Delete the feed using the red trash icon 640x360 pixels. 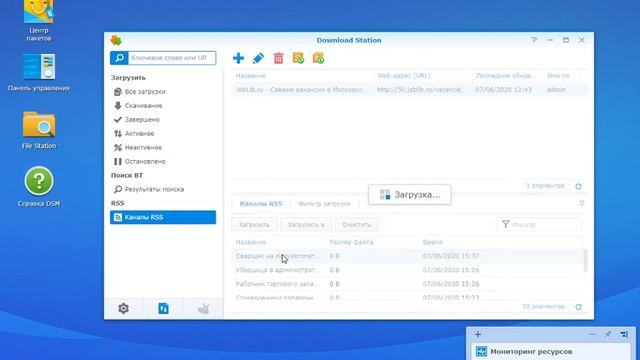[x=278, y=58]
